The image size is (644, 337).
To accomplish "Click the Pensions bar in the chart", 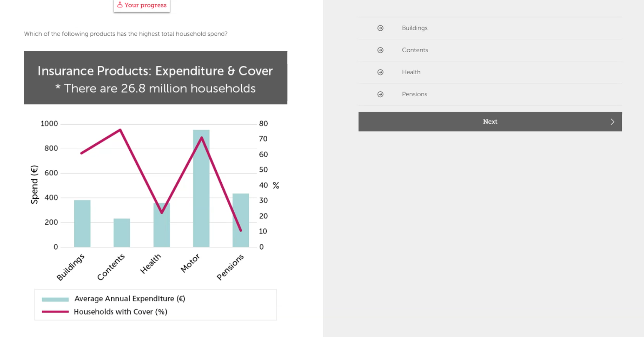I will pyautogui.click(x=241, y=220).
